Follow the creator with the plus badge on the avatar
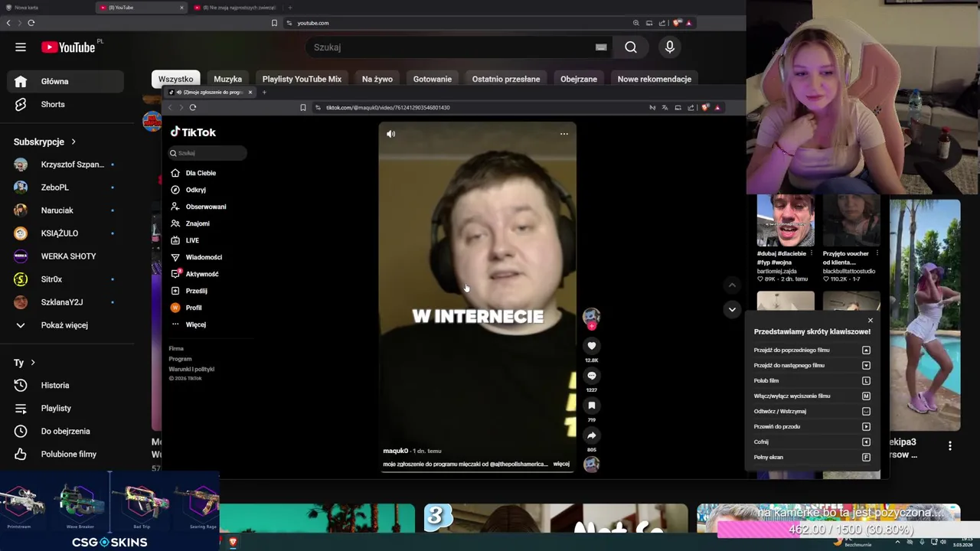Image resolution: width=980 pixels, height=551 pixels. pos(591,326)
